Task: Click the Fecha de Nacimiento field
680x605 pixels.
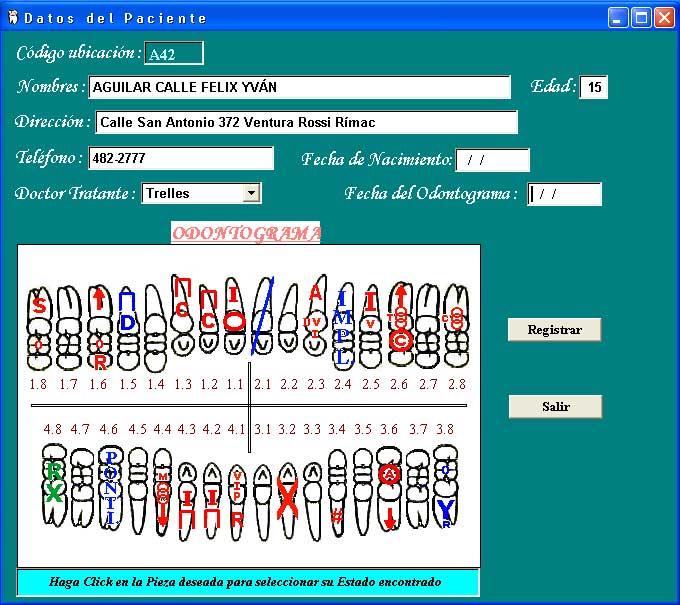Action: tap(492, 160)
